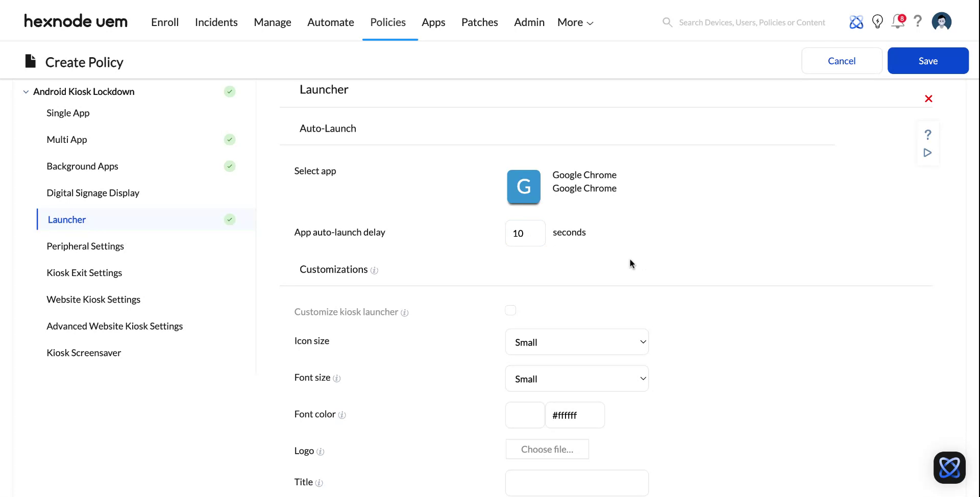Viewport: 980px width, 497px height.
Task: Click the lightbulb tips icon
Action: coord(877,22)
